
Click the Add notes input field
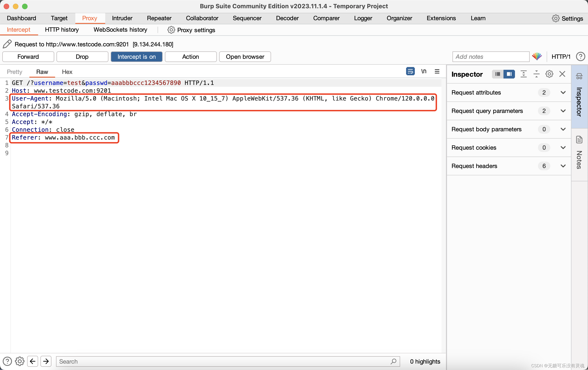coord(490,56)
